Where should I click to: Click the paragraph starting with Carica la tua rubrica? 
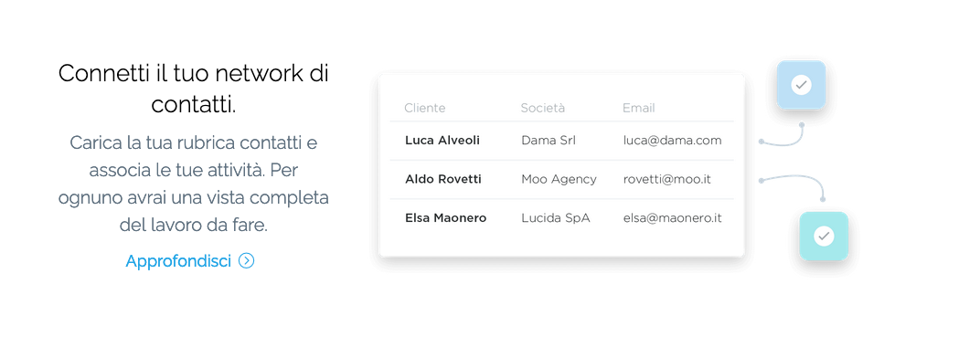point(193,183)
